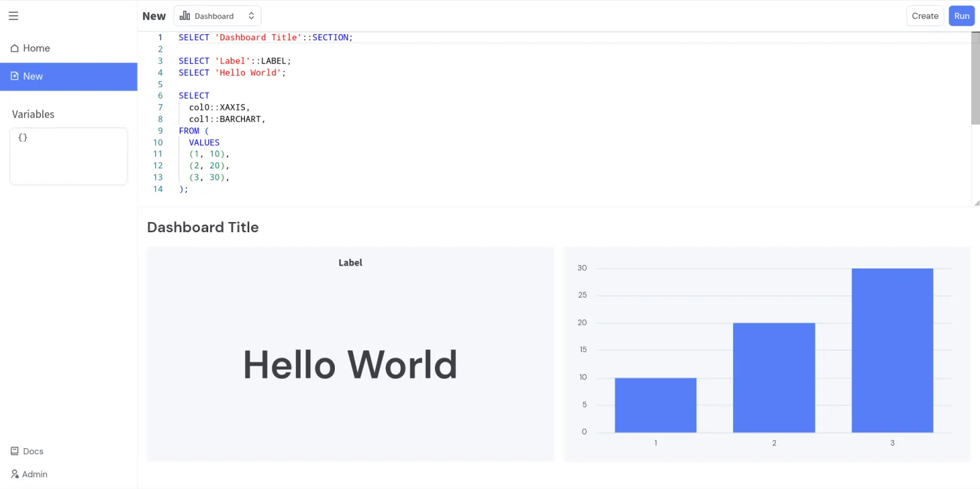Select the new-file icon next to New
This screenshot has height=489, width=980.
(x=16, y=76)
